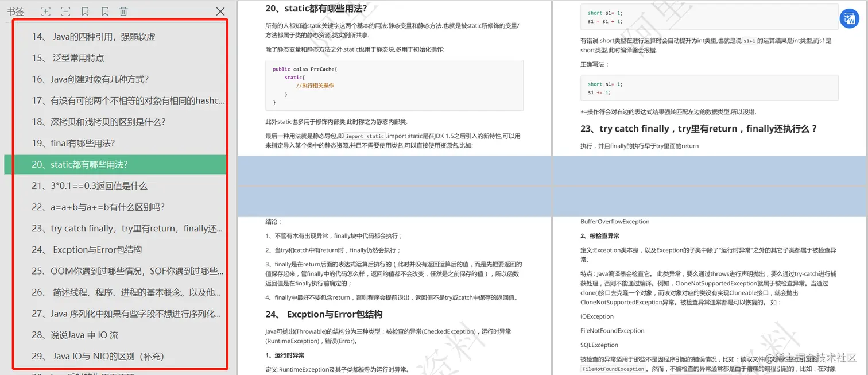Click the 1、运行时异常 subheading

(285, 355)
